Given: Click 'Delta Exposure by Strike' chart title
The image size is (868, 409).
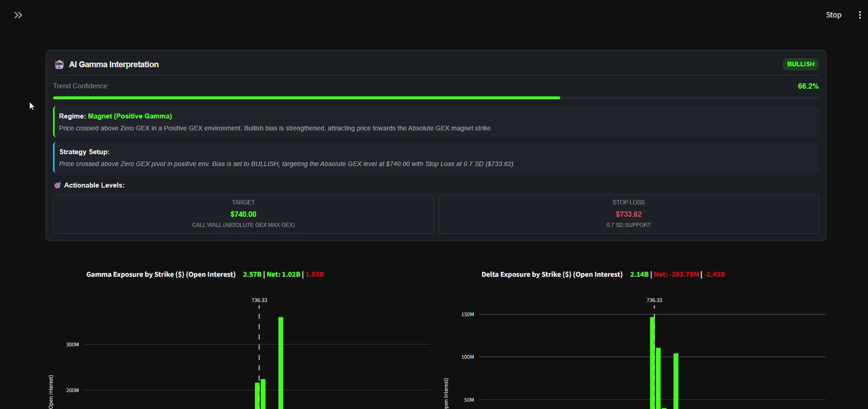Looking at the screenshot, I should pos(552,274).
